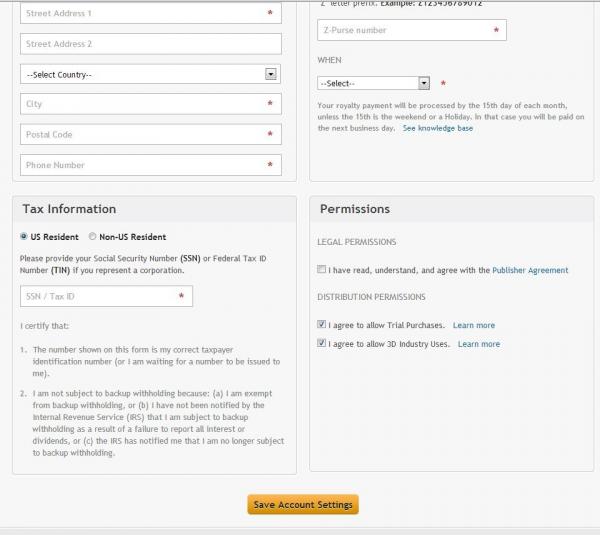Focus the Street Address 2 field
The height and width of the screenshot is (535, 600).
click(x=151, y=44)
